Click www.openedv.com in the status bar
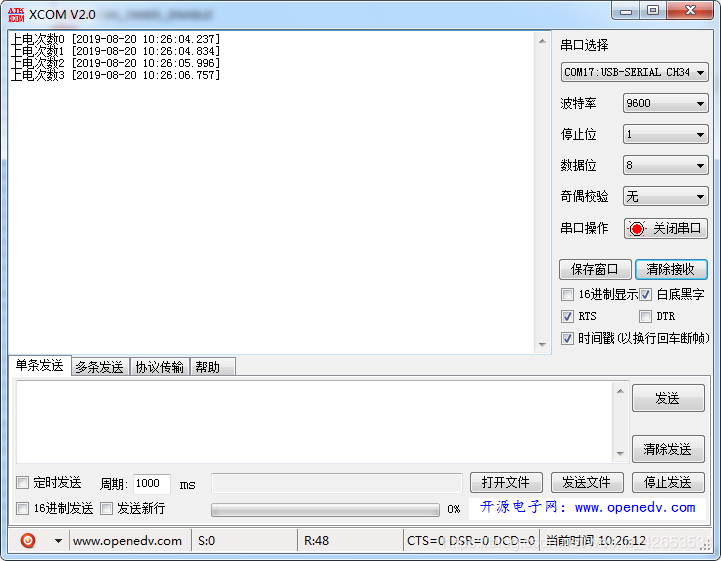This screenshot has width=721, height=561. 127,541
